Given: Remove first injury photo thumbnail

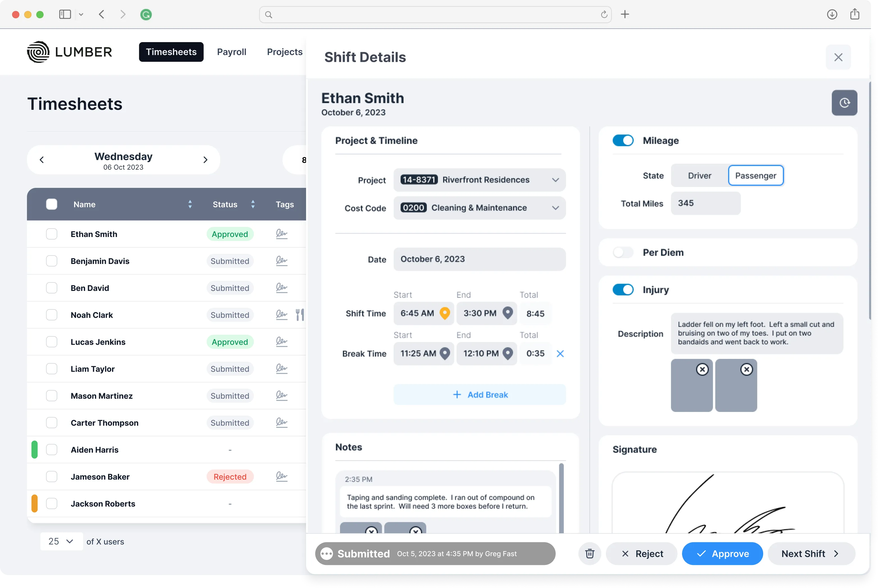Looking at the screenshot, I should coord(702,369).
